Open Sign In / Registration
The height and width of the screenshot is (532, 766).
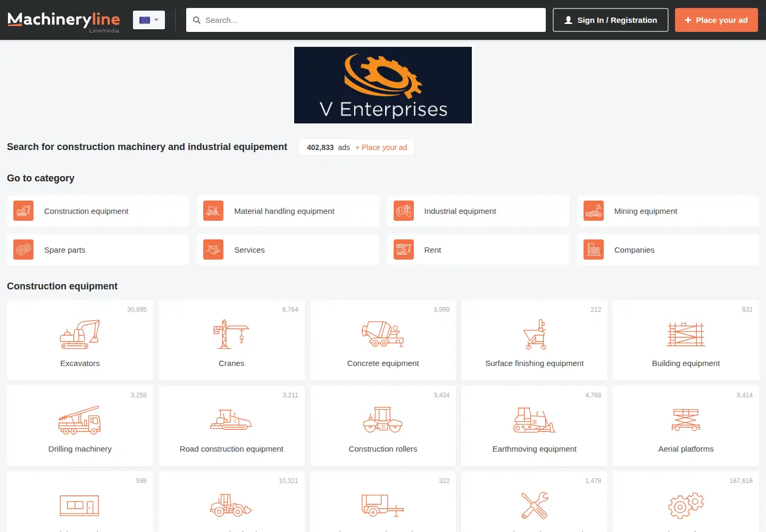[611, 20]
